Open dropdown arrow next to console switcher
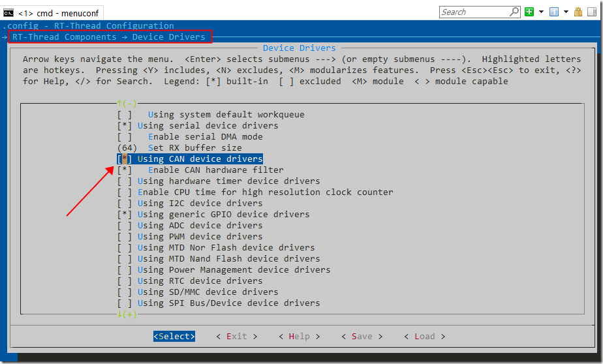The width and height of the screenshot is (603, 364). (x=566, y=12)
